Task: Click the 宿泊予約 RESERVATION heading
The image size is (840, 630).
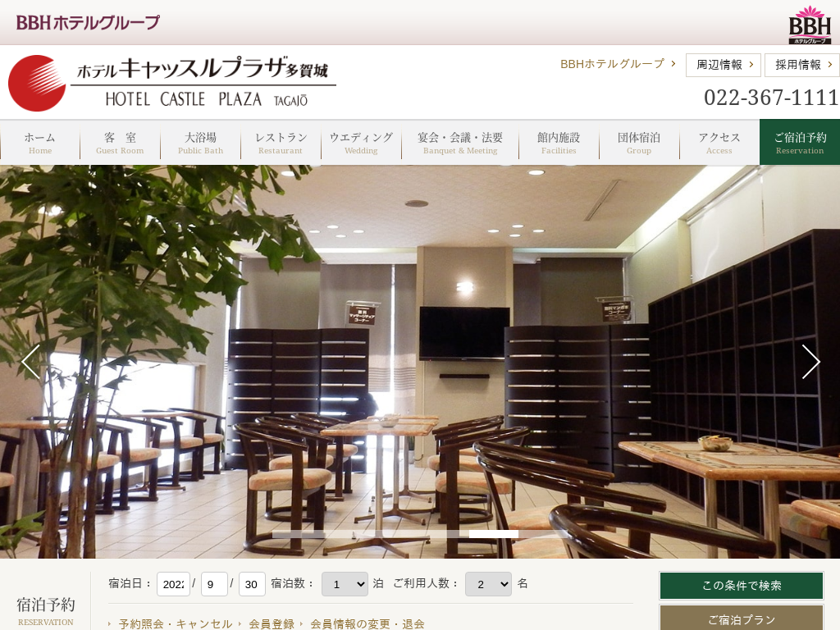Action: (46, 610)
